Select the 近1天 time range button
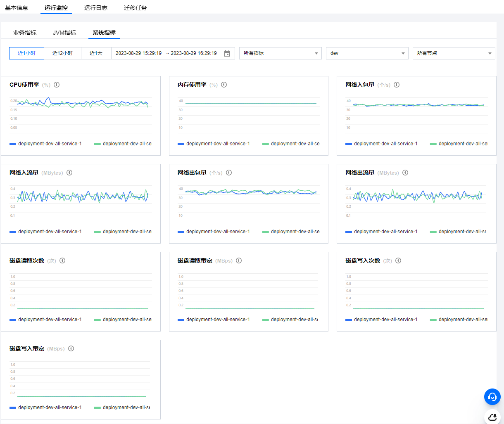 click(x=96, y=53)
